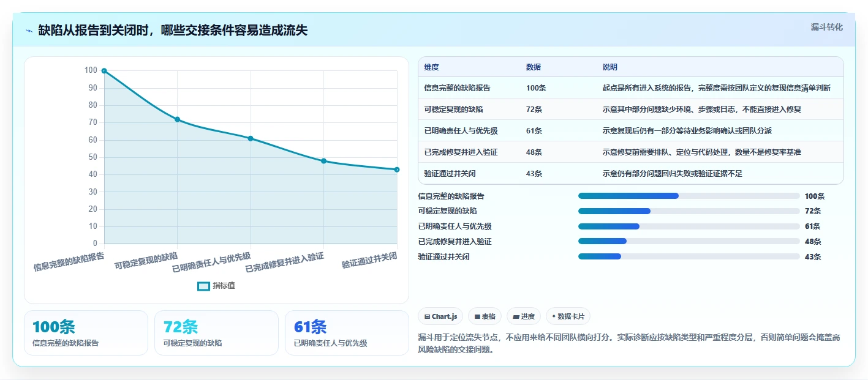Click the lightning icon beside the title

pos(29,31)
